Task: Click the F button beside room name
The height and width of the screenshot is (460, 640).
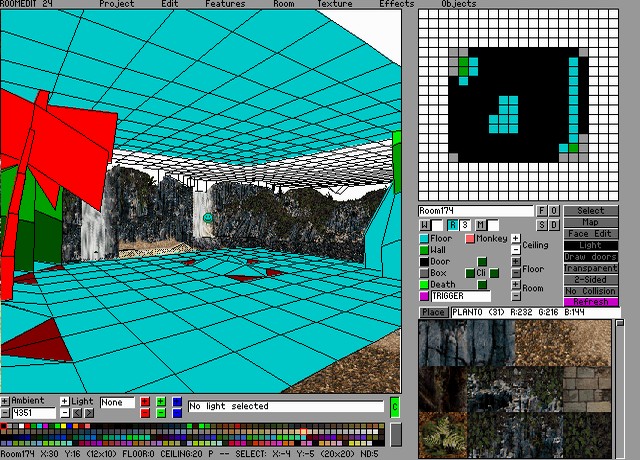Action: 542,211
